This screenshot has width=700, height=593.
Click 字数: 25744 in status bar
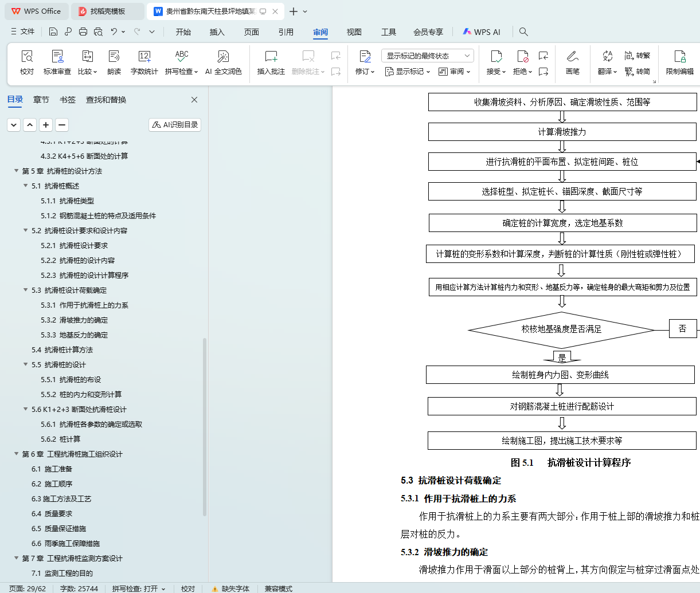pyautogui.click(x=79, y=588)
